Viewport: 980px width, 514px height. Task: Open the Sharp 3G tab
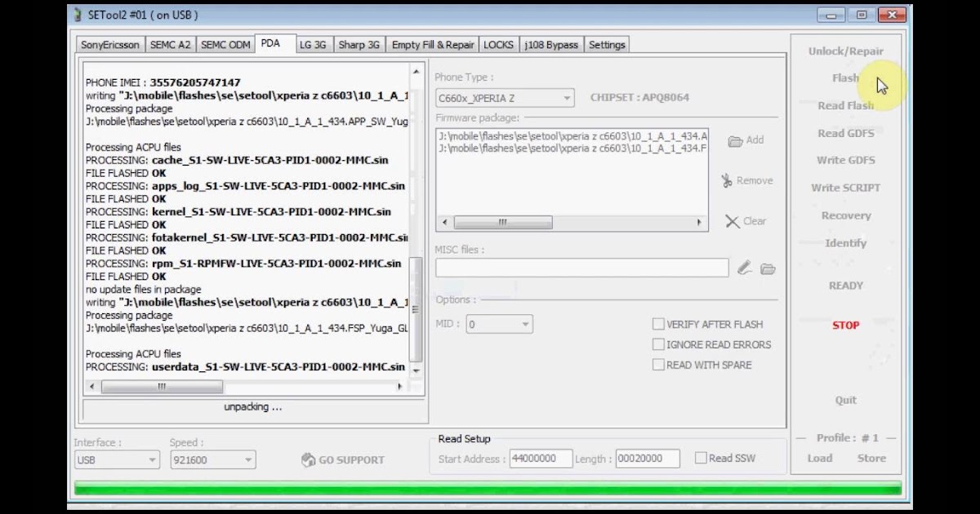[359, 45]
